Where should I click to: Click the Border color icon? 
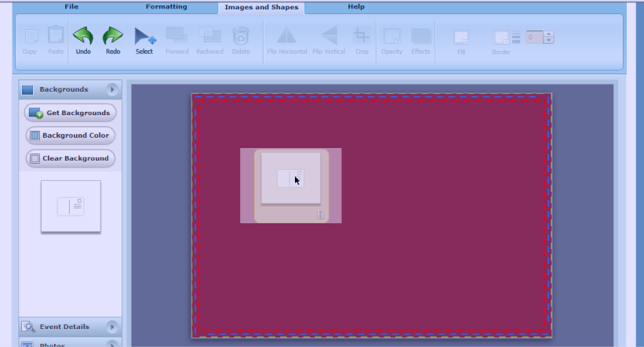point(501,38)
